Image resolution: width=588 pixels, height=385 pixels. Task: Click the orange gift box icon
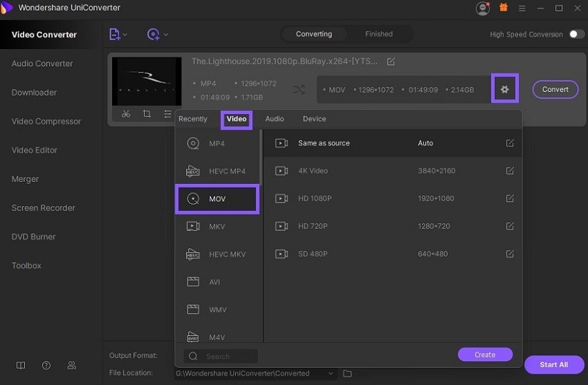503,8
